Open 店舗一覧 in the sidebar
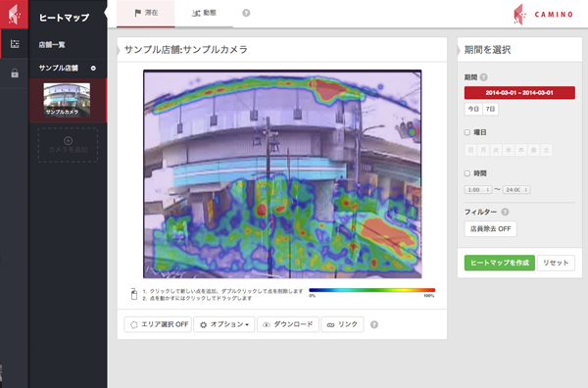Viewport: 588px width, 388px height. click(52, 45)
